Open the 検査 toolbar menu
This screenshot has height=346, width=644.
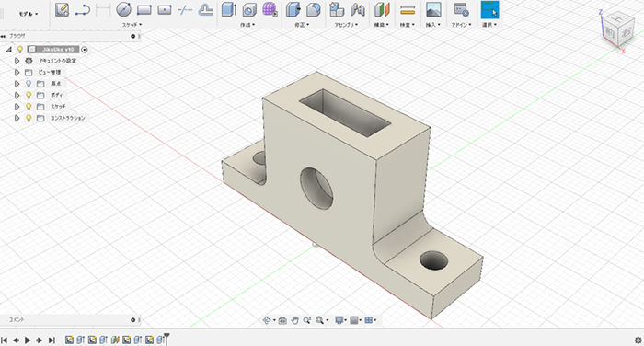click(x=408, y=25)
